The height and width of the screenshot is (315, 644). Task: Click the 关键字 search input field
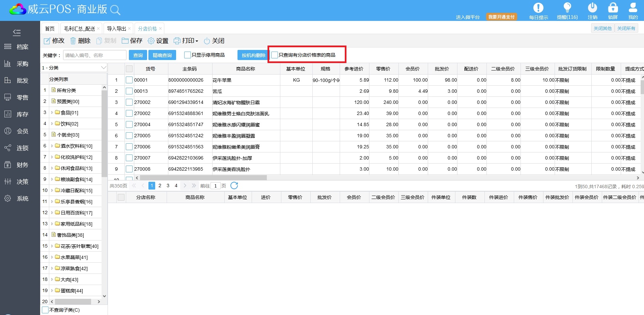(95, 55)
